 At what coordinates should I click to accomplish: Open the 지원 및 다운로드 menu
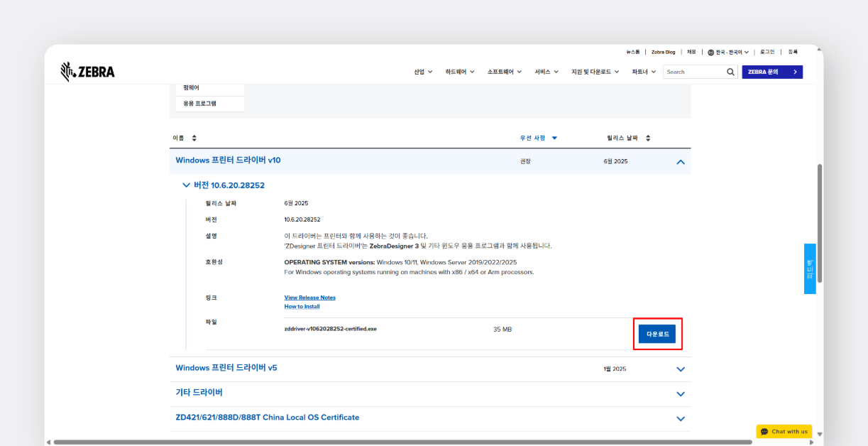point(595,72)
